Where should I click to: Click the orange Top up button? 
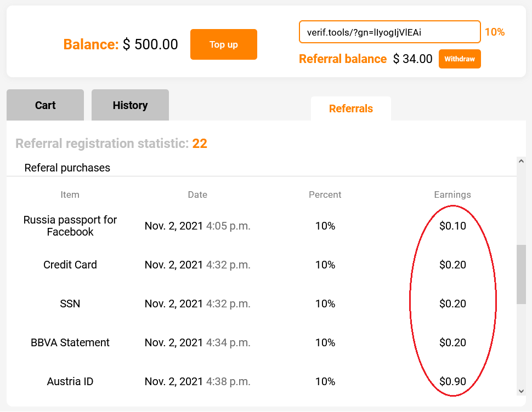point(224,44)
